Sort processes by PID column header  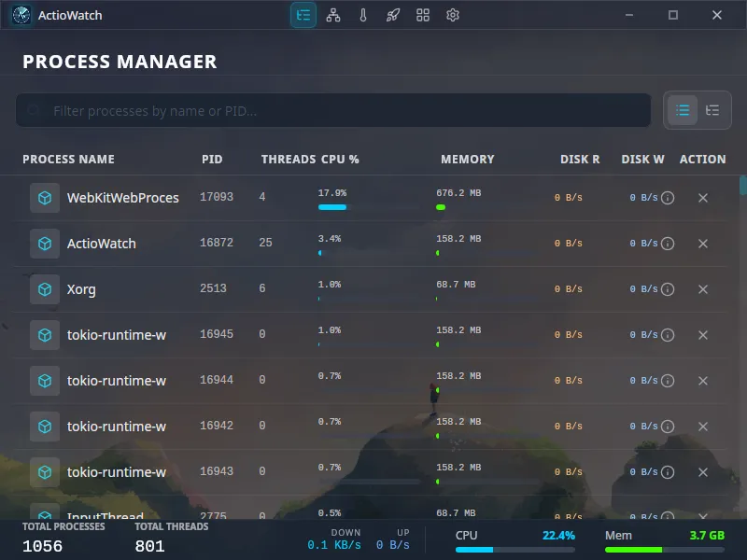[x=212, y=159]
